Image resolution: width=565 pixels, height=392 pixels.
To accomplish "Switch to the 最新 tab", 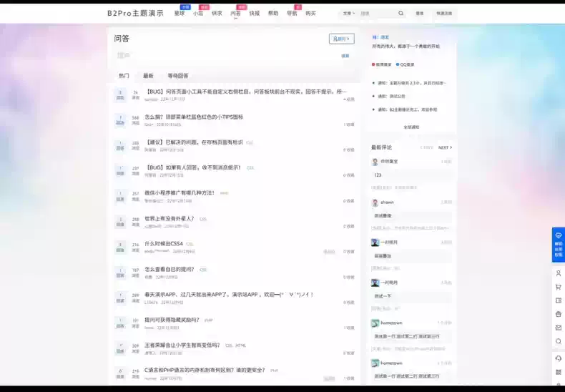I will pyautogui.click(x=148, y=76).
